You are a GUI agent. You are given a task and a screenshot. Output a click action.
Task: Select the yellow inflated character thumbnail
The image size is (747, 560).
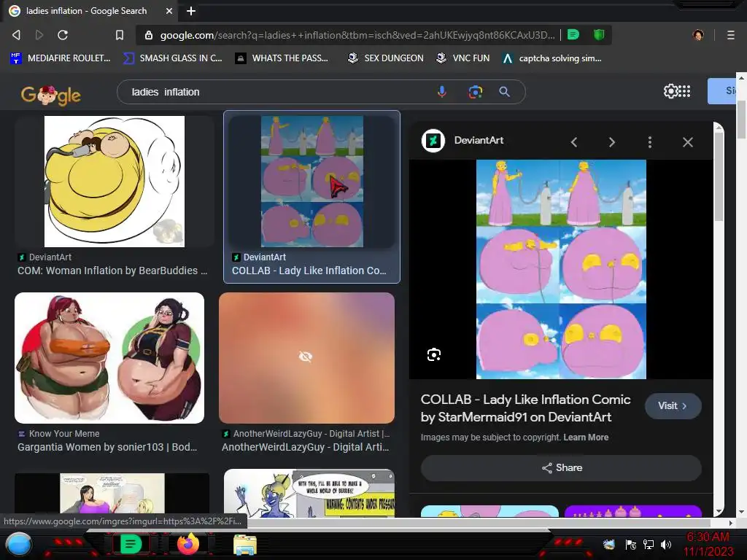115,182
